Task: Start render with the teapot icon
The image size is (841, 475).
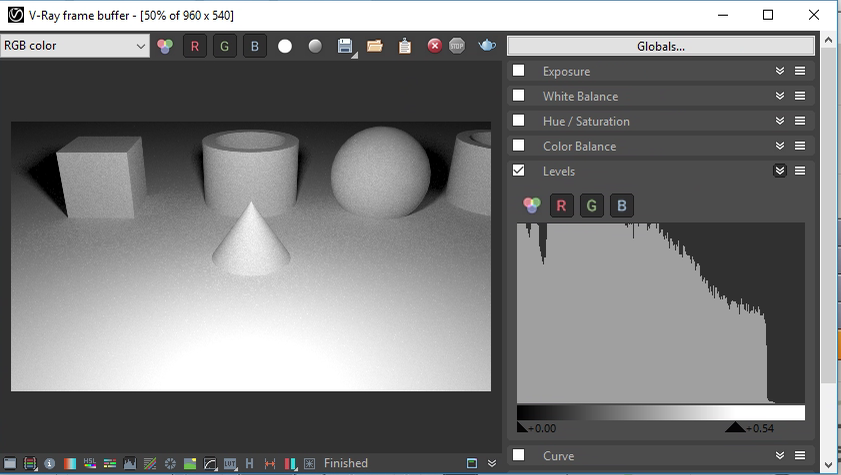Action: (x=487, y=46)
